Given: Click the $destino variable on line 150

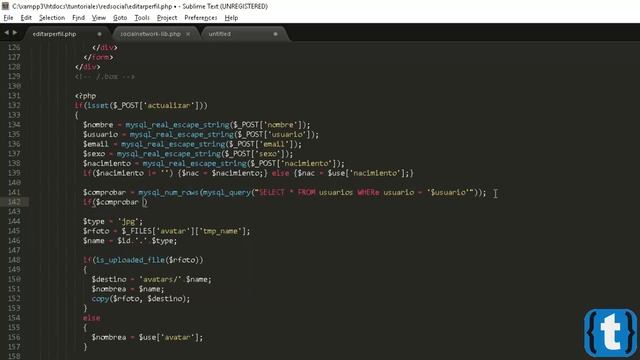Looking at the screenshot, I should coord(109,279).
